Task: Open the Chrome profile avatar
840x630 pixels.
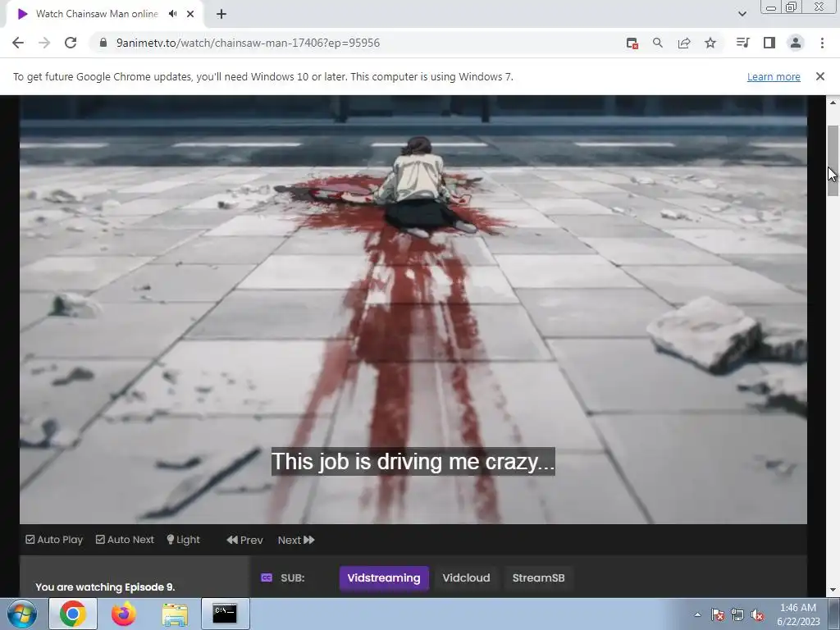Action: pyautogui.click(x=796, y=43)
